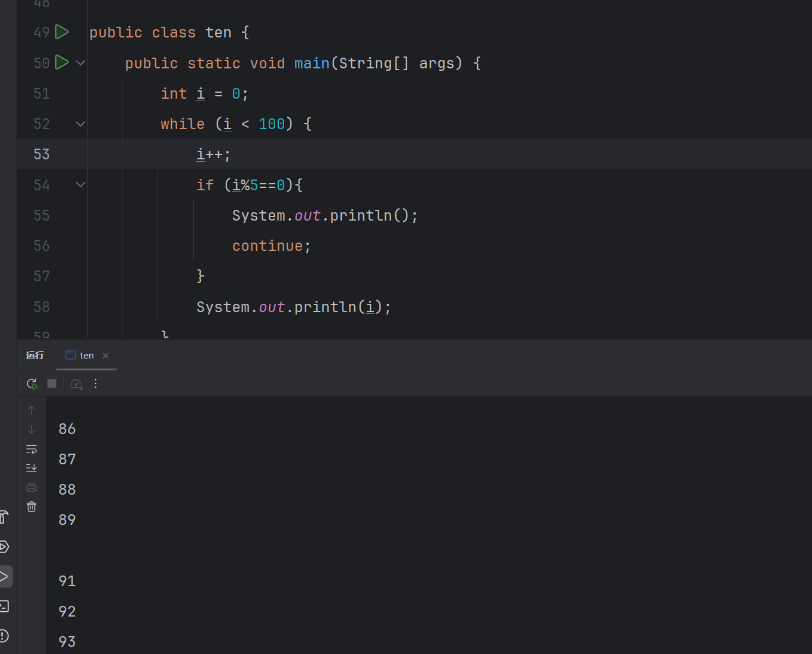812x654 pixels.
Task: Click line number 51 in gutter
Action: click(42, 93)
